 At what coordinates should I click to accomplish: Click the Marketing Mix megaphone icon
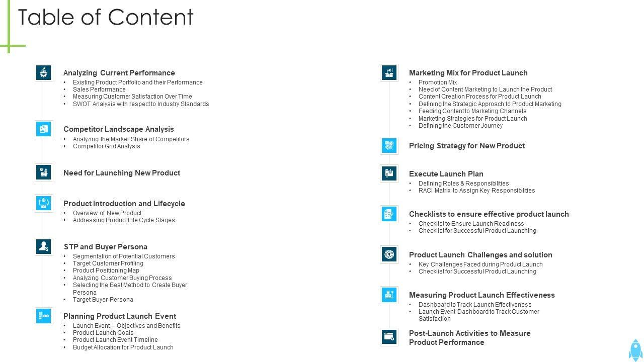[x=389, y=72]
